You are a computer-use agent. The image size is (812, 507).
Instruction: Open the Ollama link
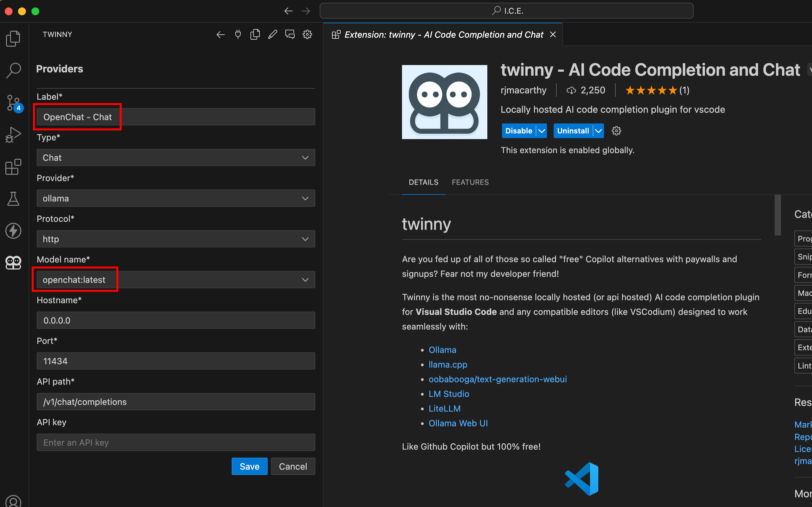click(442, 350)
